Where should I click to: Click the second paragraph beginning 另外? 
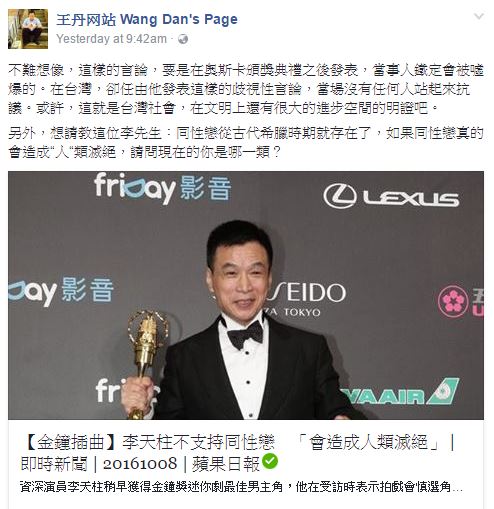pyautogui.click(x=246, y=143)
